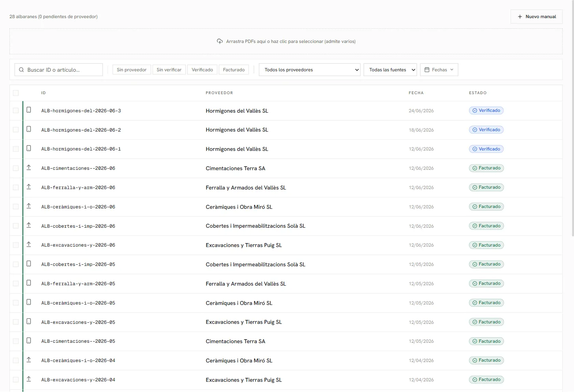Open the Todas las fuentes dropdown
Screen dimensions: 574x392
click(390, 70)
